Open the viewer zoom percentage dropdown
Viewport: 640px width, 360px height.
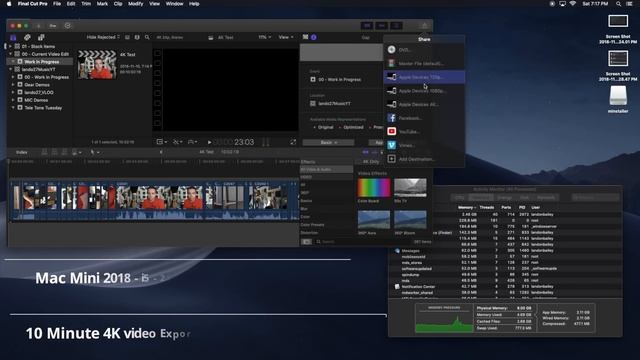click(x=264, y=37)
